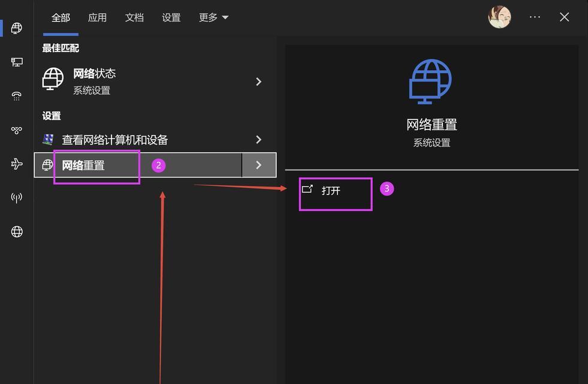588x384 pixels.
Task: Click the 网络状态 globe monitor icon
Action: pyautogui.click(x=53, y=79)
